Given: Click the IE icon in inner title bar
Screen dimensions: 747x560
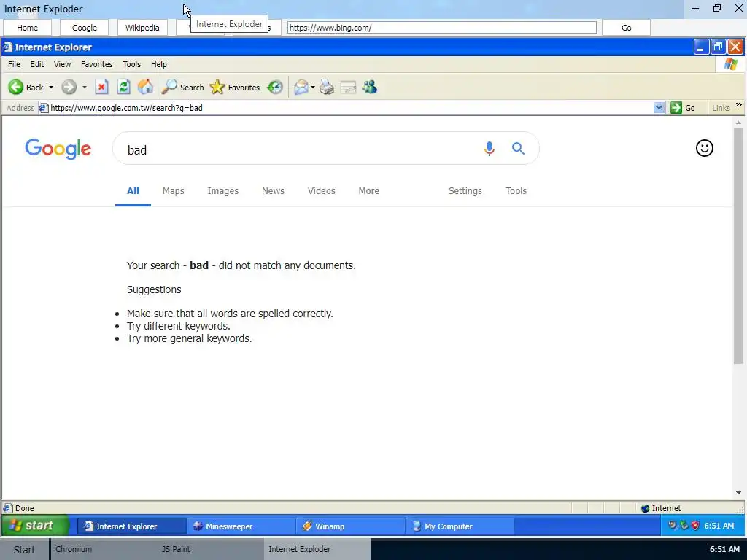Looking at the screenshot, I should pyautogui.click(x=7, y=47).
